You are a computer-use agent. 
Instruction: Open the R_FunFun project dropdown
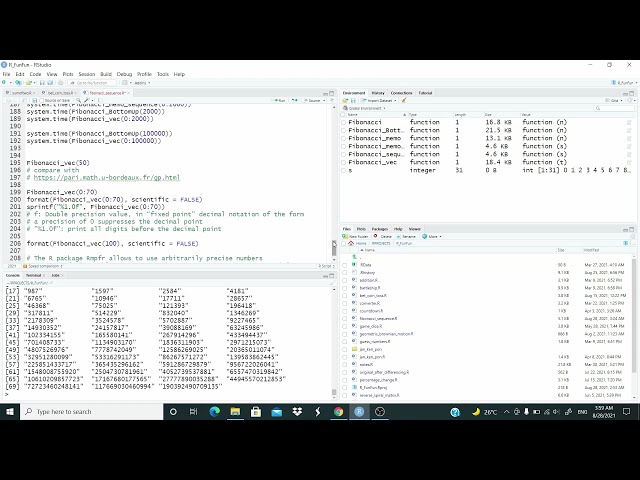tap(623, 83)
